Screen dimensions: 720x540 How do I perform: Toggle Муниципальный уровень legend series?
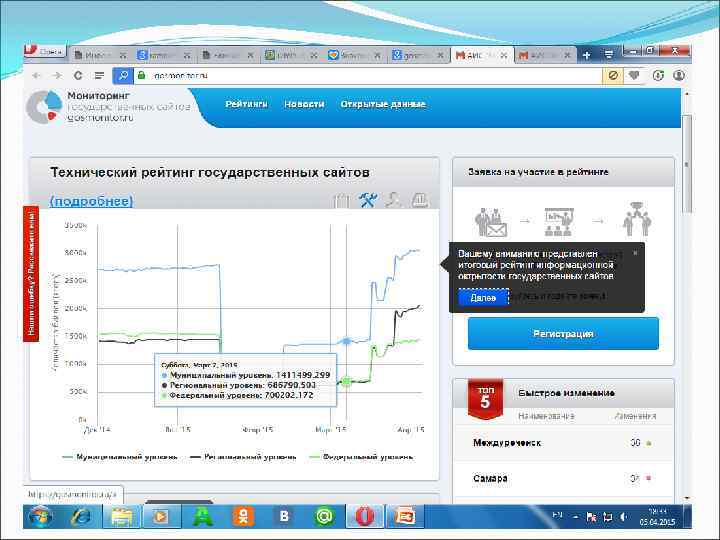point(120,457)
